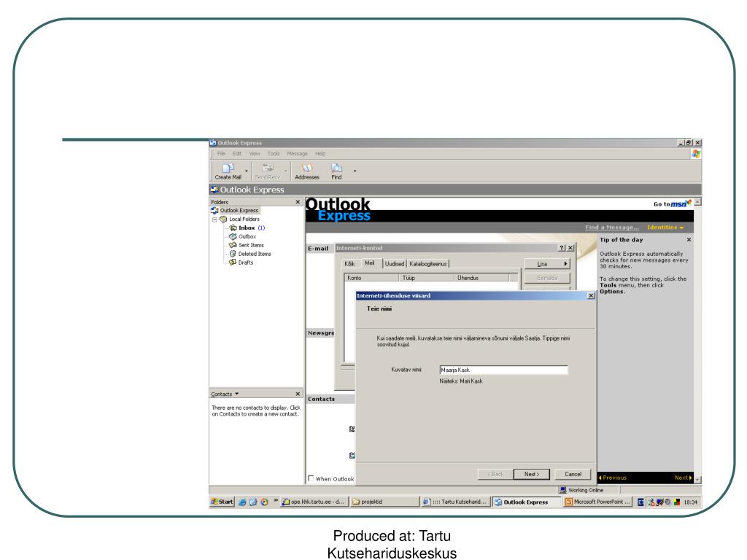Collapse the Local Folders tree branch

(x=214, y=219)
